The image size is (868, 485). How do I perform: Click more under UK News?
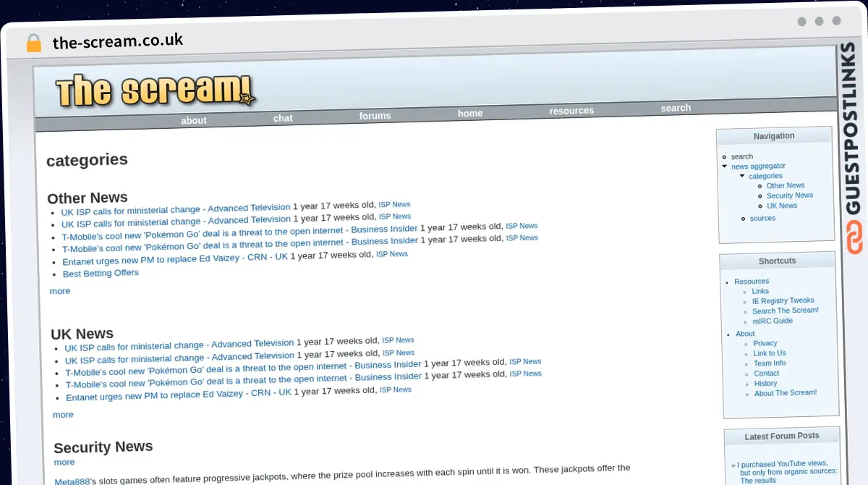tap(63, 415)
